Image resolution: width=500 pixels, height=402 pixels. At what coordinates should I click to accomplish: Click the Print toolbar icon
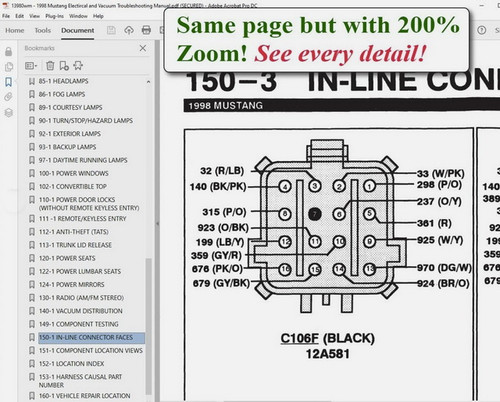click(x=146, y=30)
